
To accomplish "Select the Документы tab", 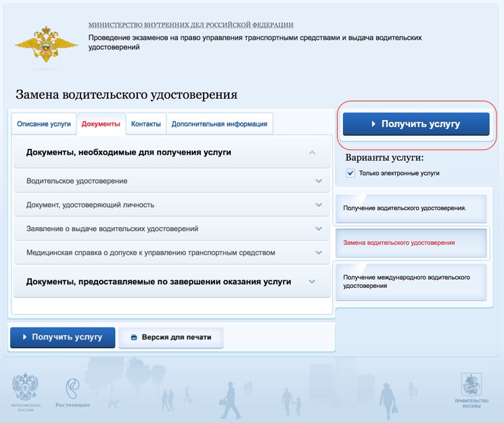I will tap(101, 124).
